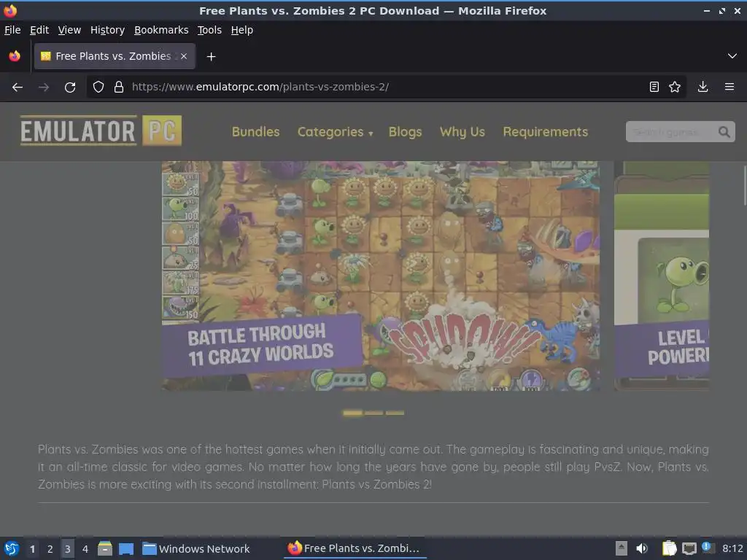
Task: Open the clipboard manager tray icon
Action: (x=670, y=548)
